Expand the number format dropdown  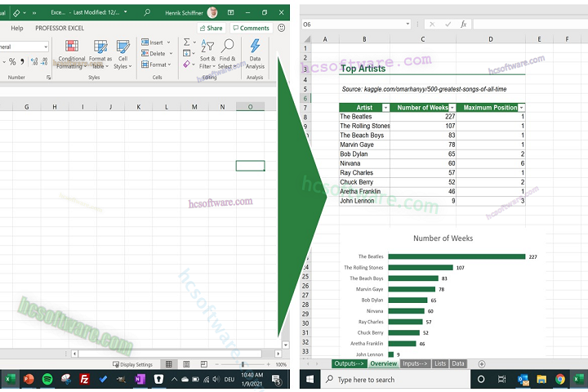(46, 47)
